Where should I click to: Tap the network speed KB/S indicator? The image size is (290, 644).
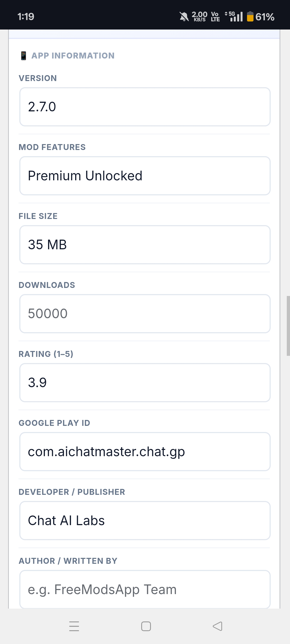point(200,17)
